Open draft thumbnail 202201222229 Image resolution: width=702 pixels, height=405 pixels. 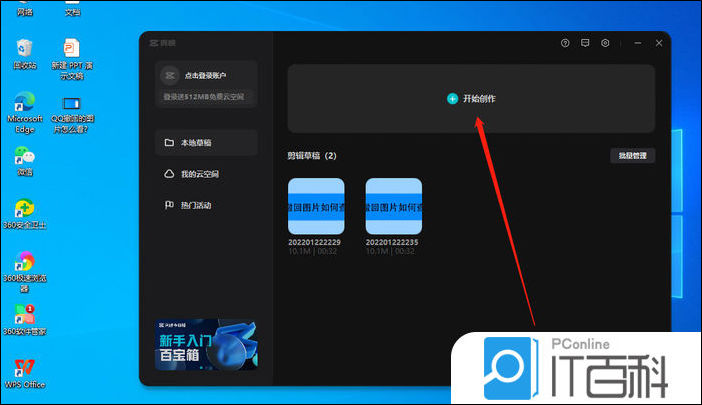tap(316, 206)
